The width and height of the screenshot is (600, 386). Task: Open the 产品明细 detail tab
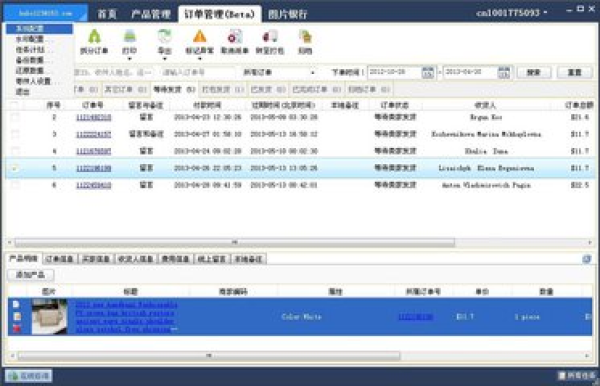pos(23,259)
